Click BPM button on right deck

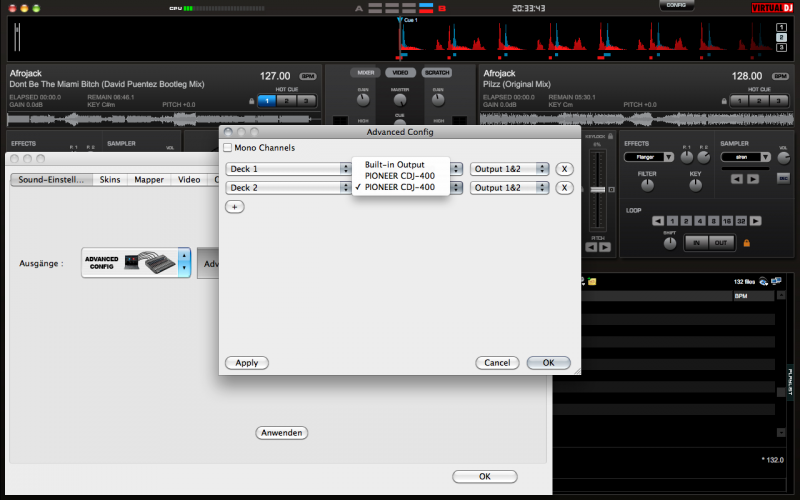click(780, 77)
